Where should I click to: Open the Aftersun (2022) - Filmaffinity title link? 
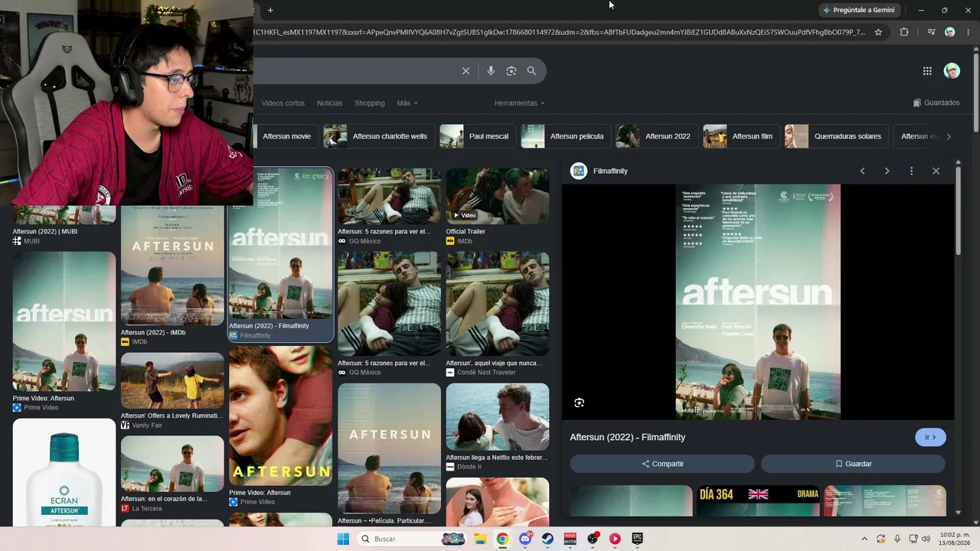(x=628, y=437)
